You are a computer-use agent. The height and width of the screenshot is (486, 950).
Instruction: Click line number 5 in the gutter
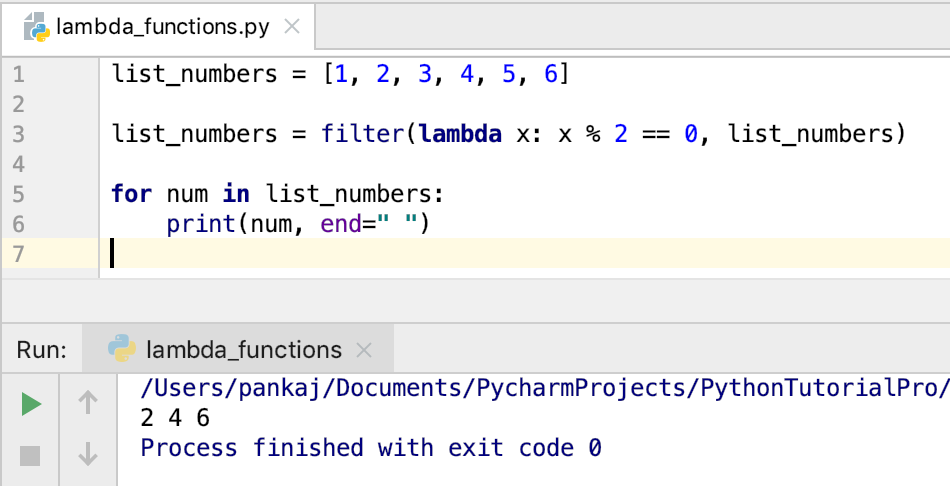(18, 194)
